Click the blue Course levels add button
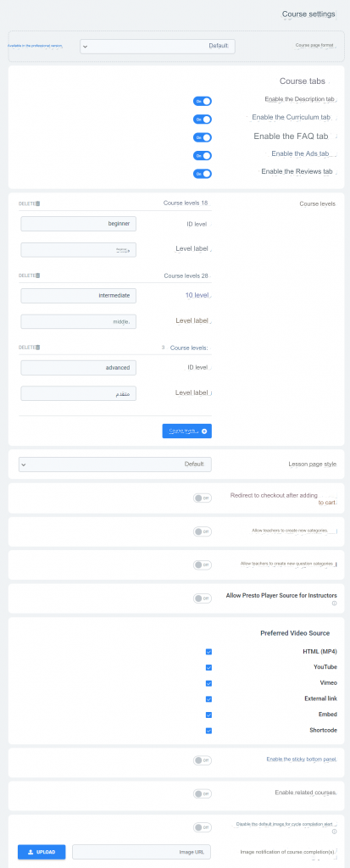This screenshot has width=350, height=868. click(187, 431)
